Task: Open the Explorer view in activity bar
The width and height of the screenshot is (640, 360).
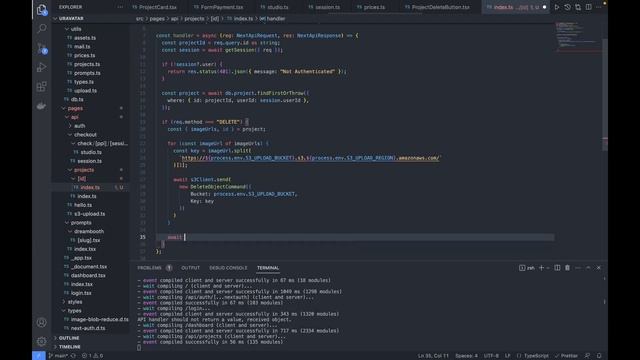Action: (42, 10)
